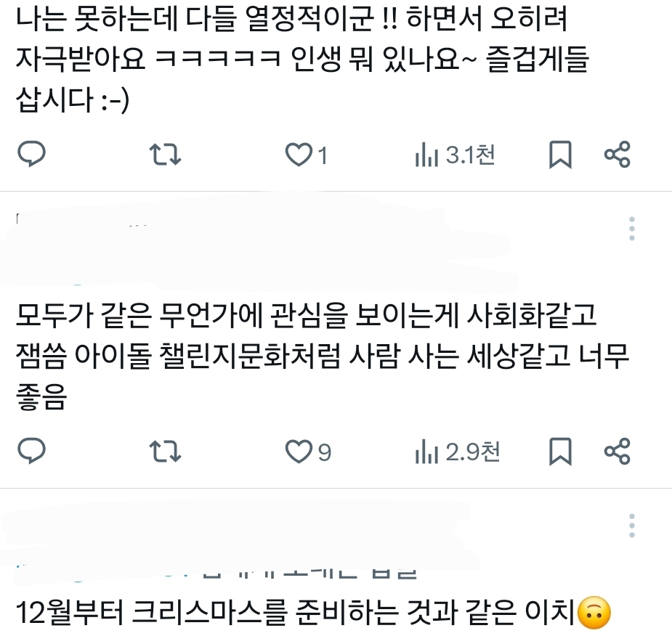
Task: Toggle bookmark on the second tweet
Action: click(x=559, y=451)
